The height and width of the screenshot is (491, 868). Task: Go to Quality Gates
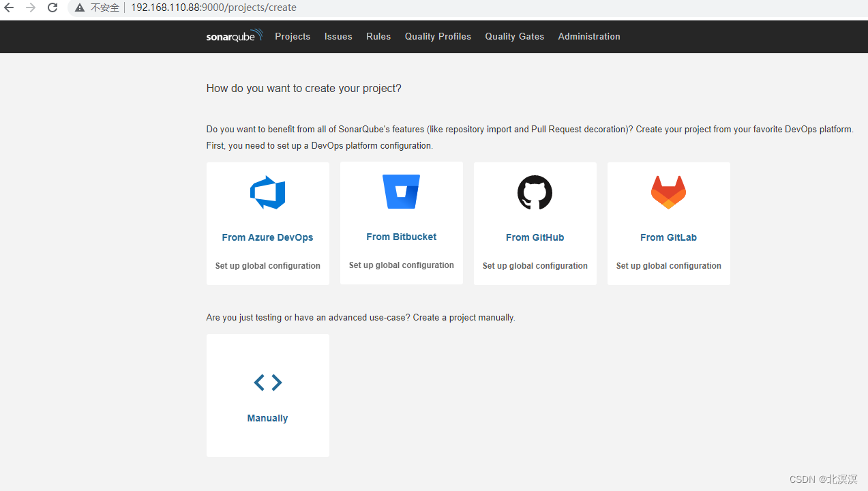(515, 37)
